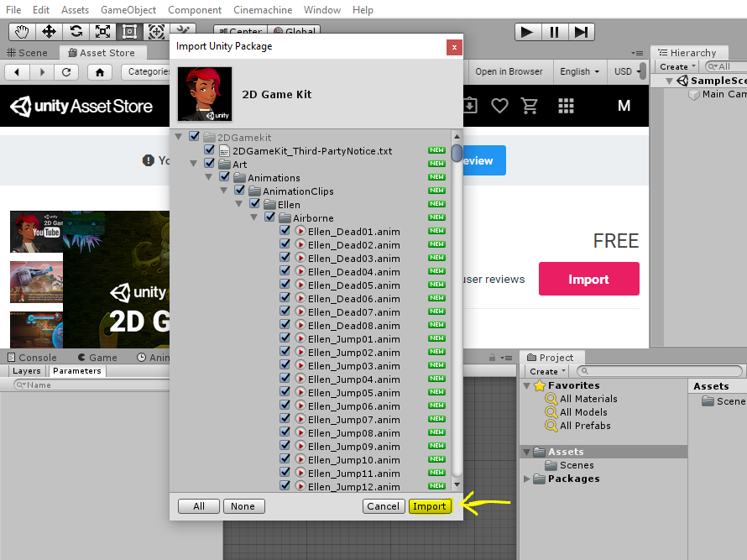Open the GameObject menu
The image size is (747, 560).
(x=128, y=9)
